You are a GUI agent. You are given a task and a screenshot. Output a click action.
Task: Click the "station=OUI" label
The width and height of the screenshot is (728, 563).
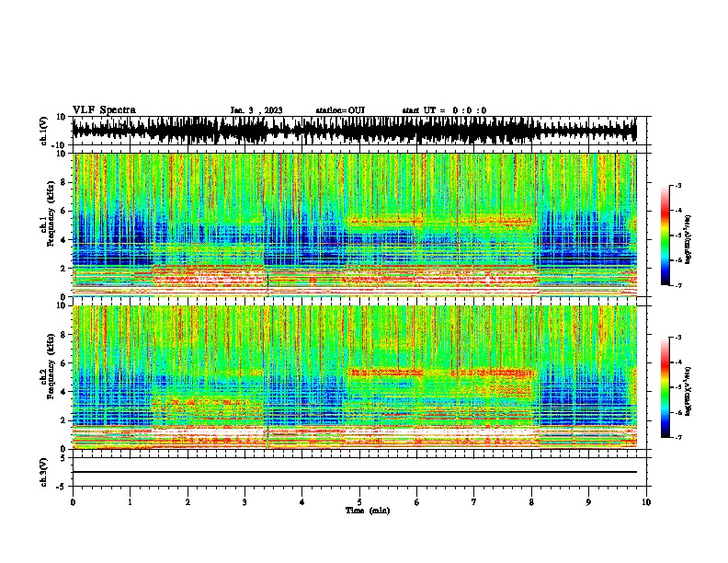click(340, 110)
